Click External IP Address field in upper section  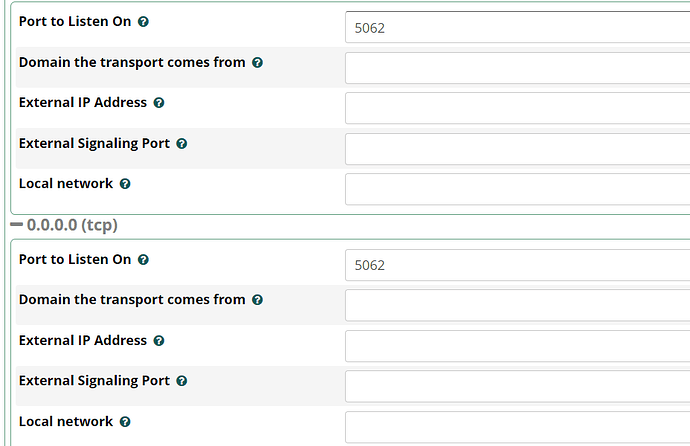pyautogui.click(x=517, y=108)
